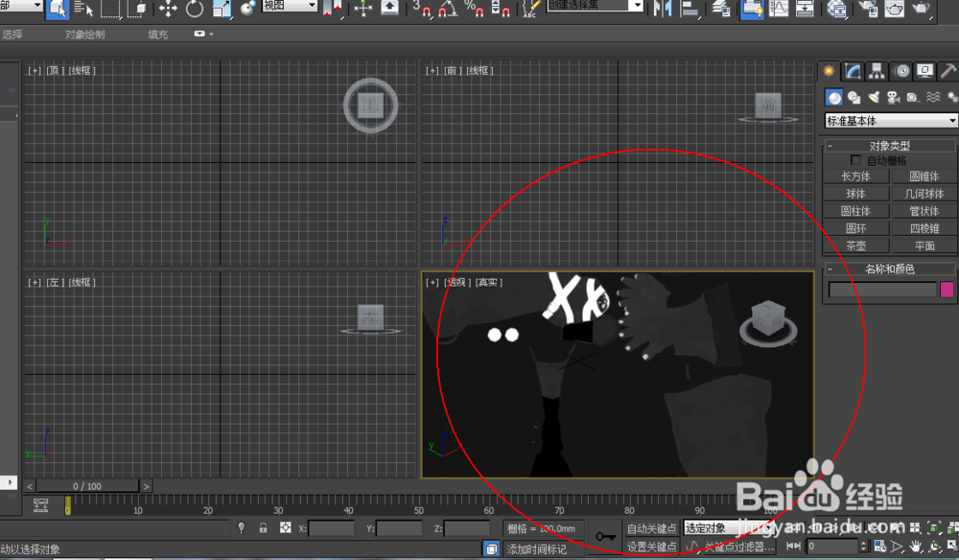
Task: Open the Hierarchy command panel tab
Action: [x=877, y=72]
